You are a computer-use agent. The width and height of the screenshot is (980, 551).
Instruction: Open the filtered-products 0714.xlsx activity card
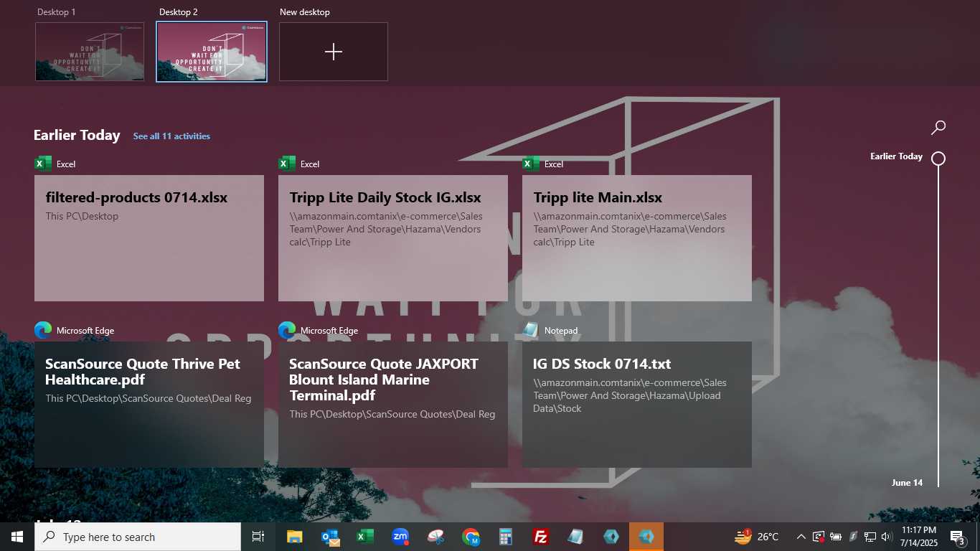[149, 238]
